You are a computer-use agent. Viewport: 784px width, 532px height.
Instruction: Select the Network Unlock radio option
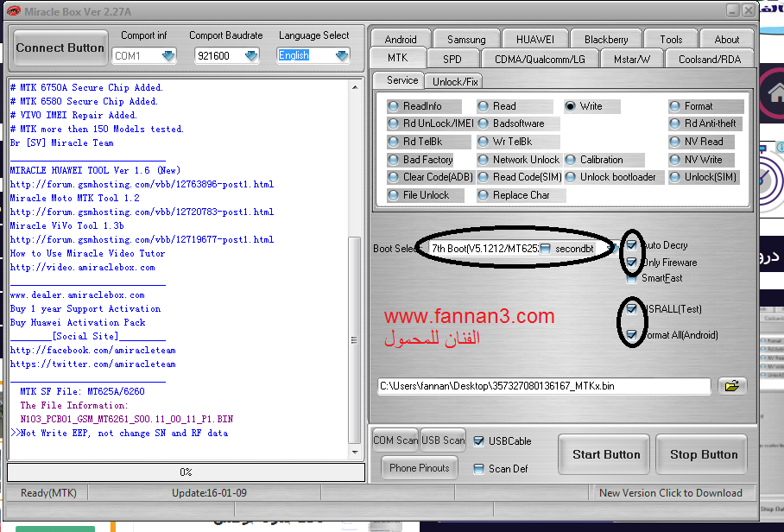point(483,160)
